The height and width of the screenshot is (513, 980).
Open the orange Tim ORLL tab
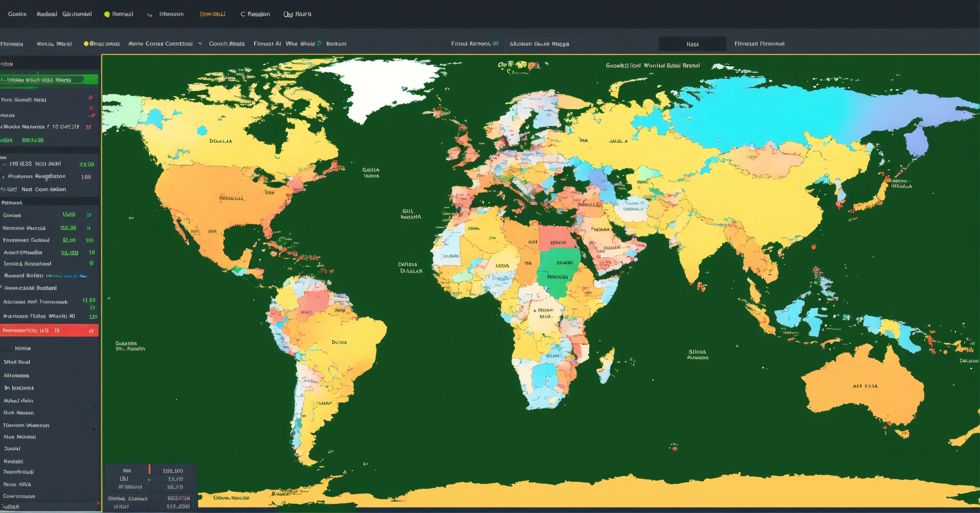point(213,14)
